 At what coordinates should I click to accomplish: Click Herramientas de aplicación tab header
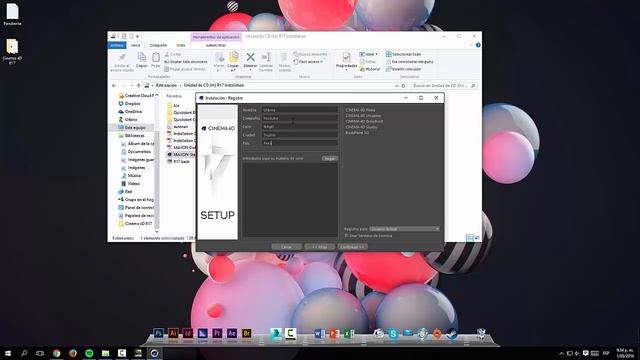point(216,37)
